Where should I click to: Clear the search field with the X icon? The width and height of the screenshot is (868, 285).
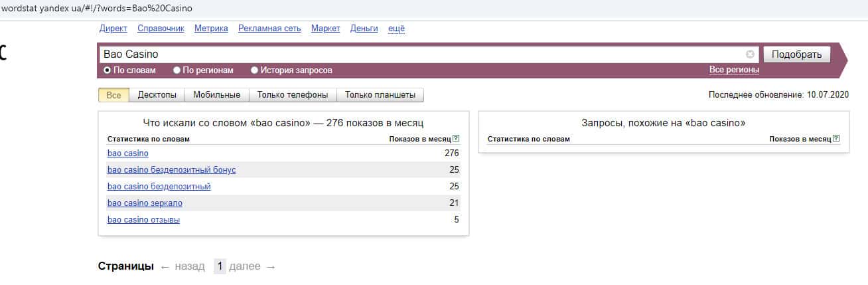(x=750, y=54)
